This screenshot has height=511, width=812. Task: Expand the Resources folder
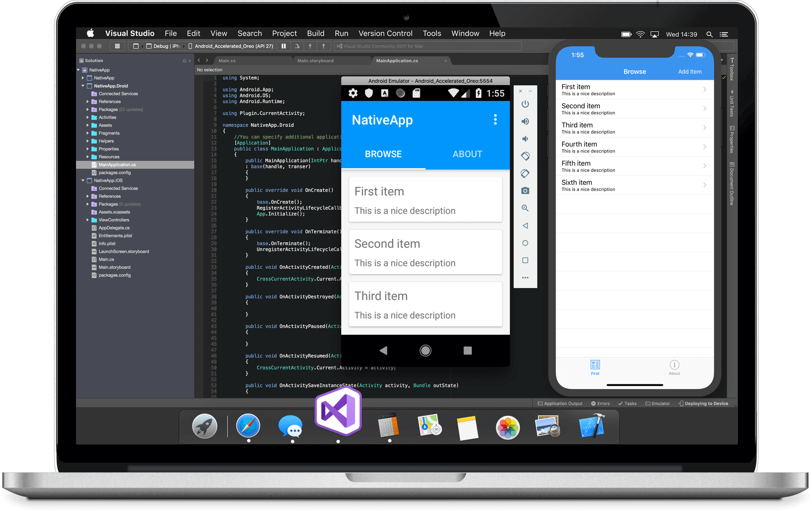[x=88, y=157]
